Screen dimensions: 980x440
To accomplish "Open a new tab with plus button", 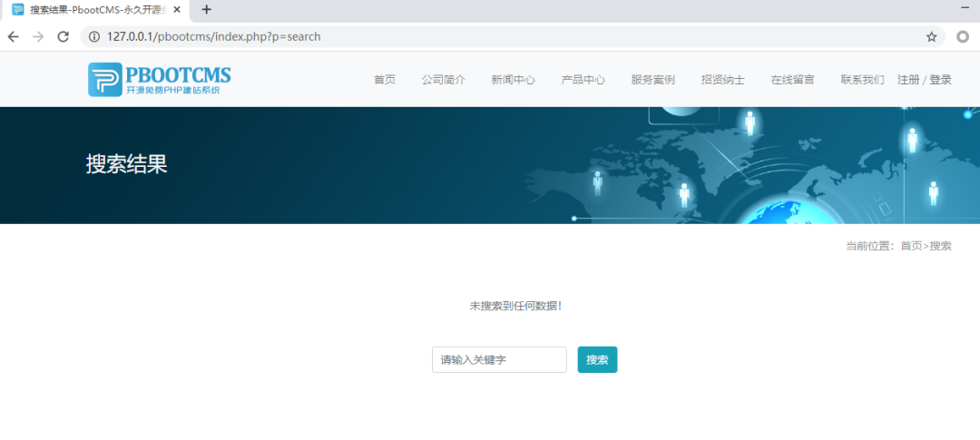I will click(x=206, y=9).
